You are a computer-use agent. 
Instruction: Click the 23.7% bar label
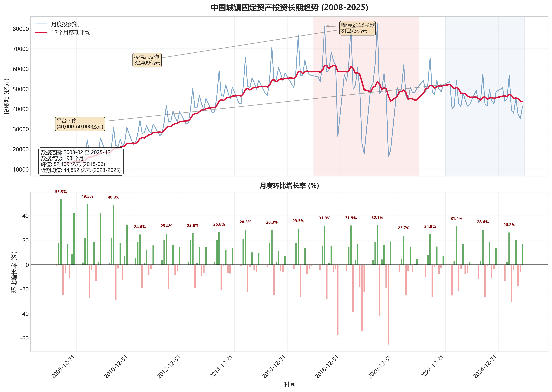(x=404, y=228)
